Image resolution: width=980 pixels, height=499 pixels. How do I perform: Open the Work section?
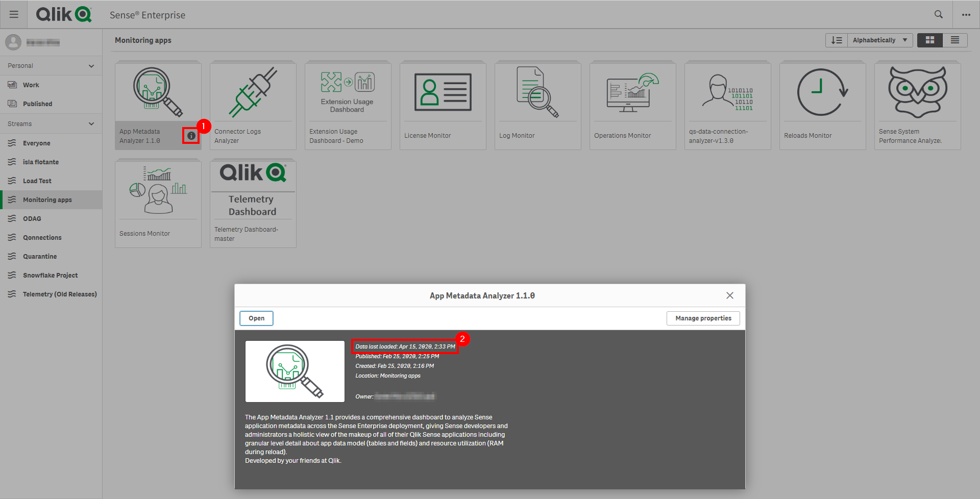[x=51, y=85]
